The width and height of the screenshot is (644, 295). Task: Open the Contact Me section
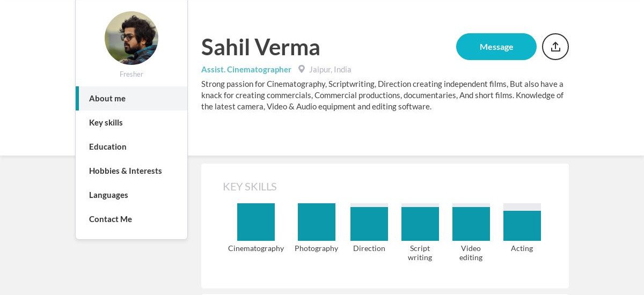(x=131, y=219)
